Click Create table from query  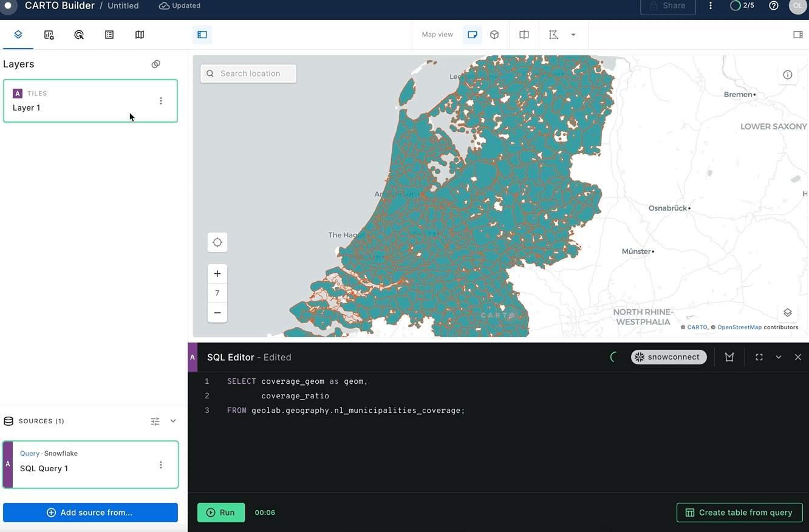click(x=739, y=512)
